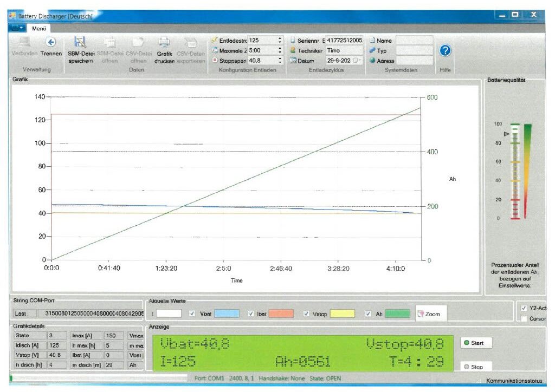Print the graph with Grafik drucken
The image size is (555, 392).
[164, 50]
